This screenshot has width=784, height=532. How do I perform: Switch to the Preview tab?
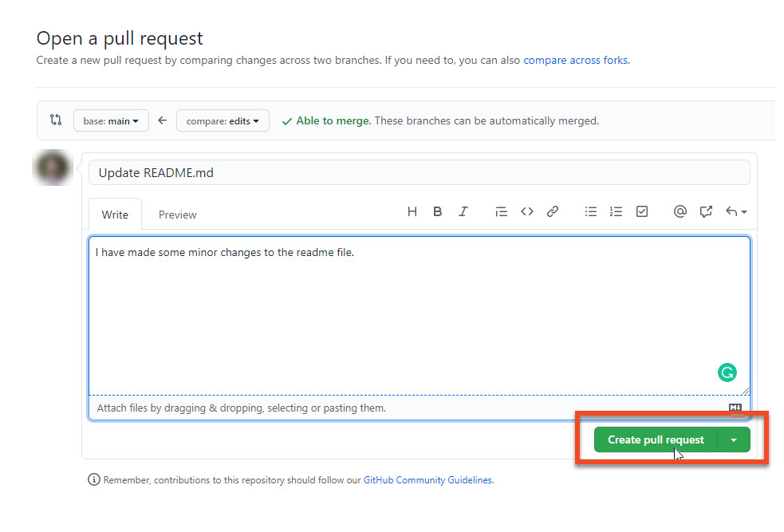point(177,214)
